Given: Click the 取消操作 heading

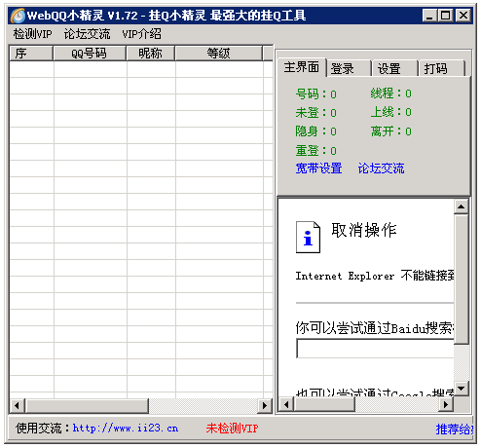Looking at the screenshot, I should click(364, 230).
